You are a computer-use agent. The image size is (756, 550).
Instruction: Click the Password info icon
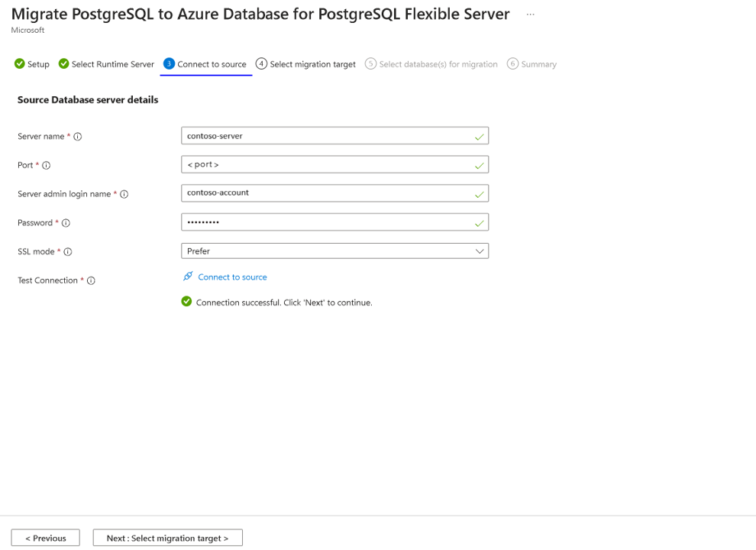[66, 223]
